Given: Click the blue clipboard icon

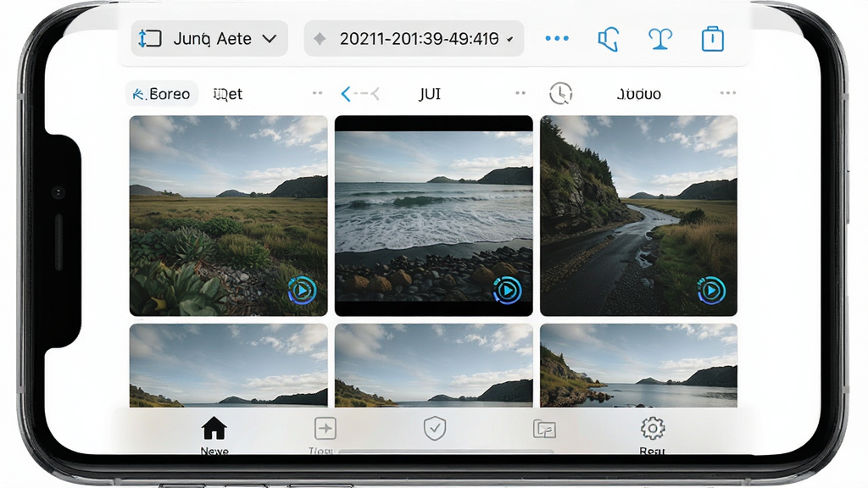Looking at the screenshot, I should [712, 39].
